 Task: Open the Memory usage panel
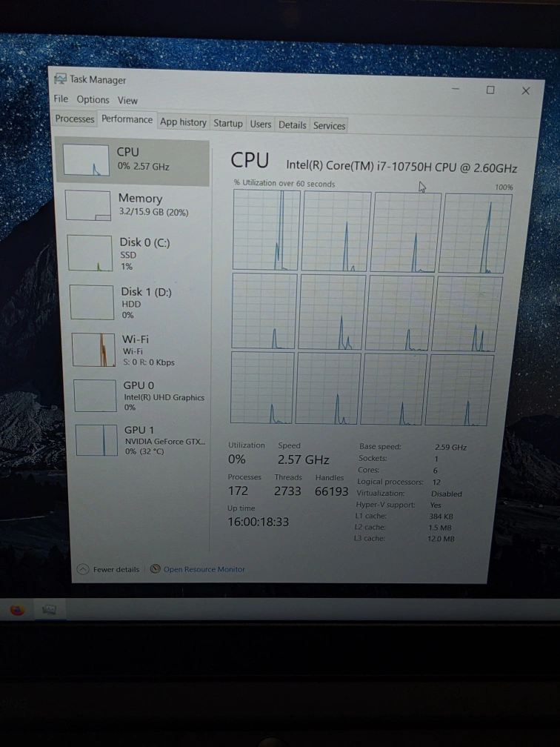87,205
